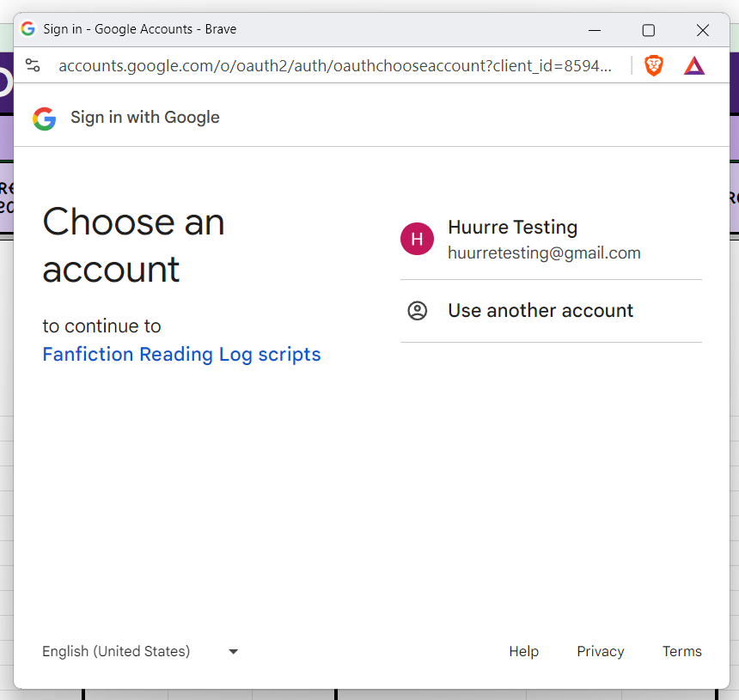Image resolution: width=739 pixels, height=700 pixels.
Task: Open the Privacy link
Action: [601, 651]
